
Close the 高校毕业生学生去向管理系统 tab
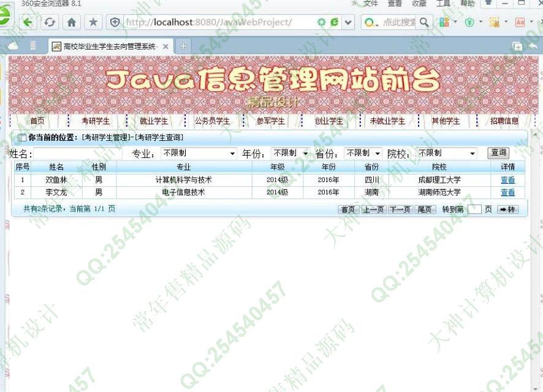(165, 47)
